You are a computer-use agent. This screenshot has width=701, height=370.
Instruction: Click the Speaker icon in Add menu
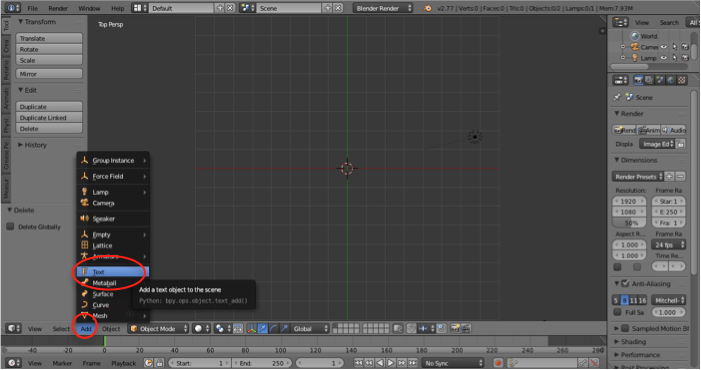[x=84, y=219]
